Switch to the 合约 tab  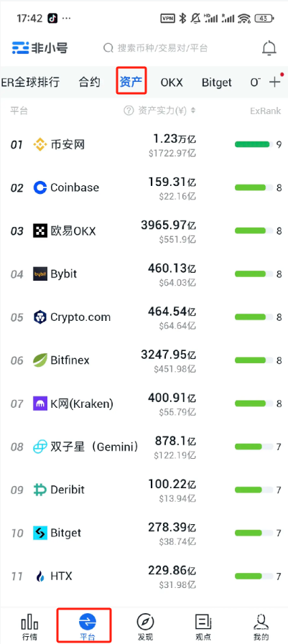click(89, 82)
